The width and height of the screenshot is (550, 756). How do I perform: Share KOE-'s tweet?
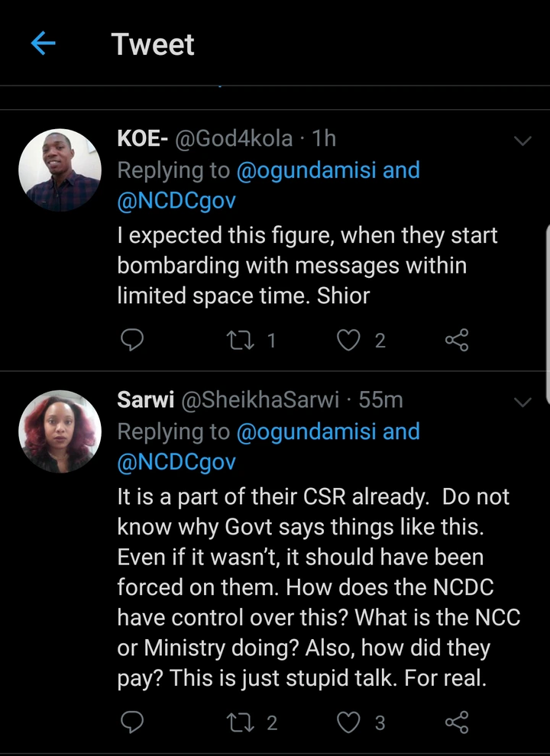click(456, 341)
